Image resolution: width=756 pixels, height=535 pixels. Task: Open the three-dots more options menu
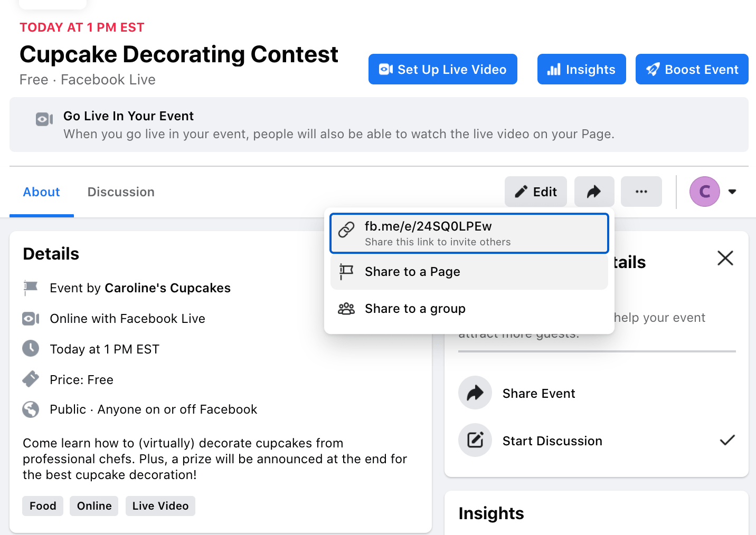pos(641,192)
